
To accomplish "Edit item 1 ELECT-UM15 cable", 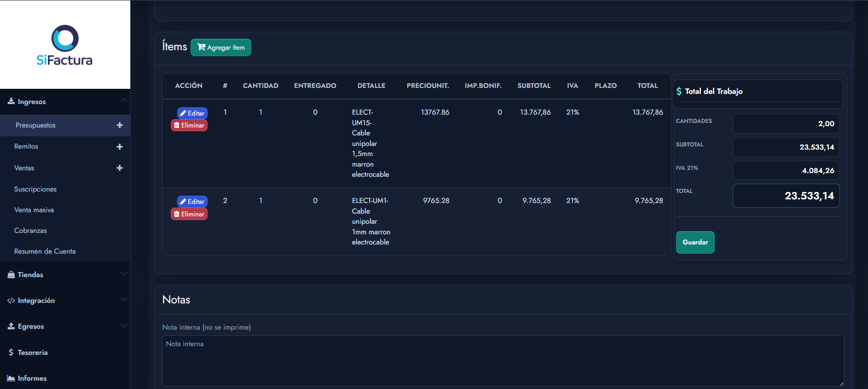I will [x=192, y=113].
